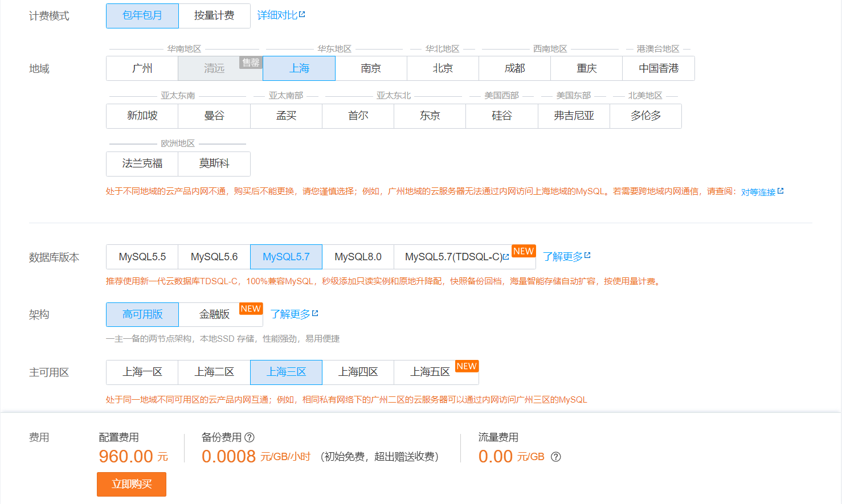Select MySQL8.0 database version
Viewport: 842px width, 504px height.
pos(358,257)
